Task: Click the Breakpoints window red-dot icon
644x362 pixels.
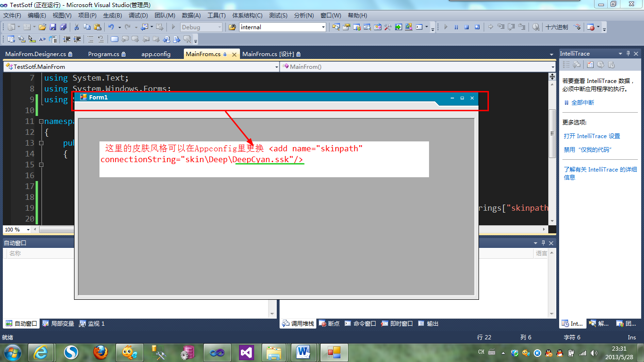Action: pyautogui.click(x=590, y=27)
